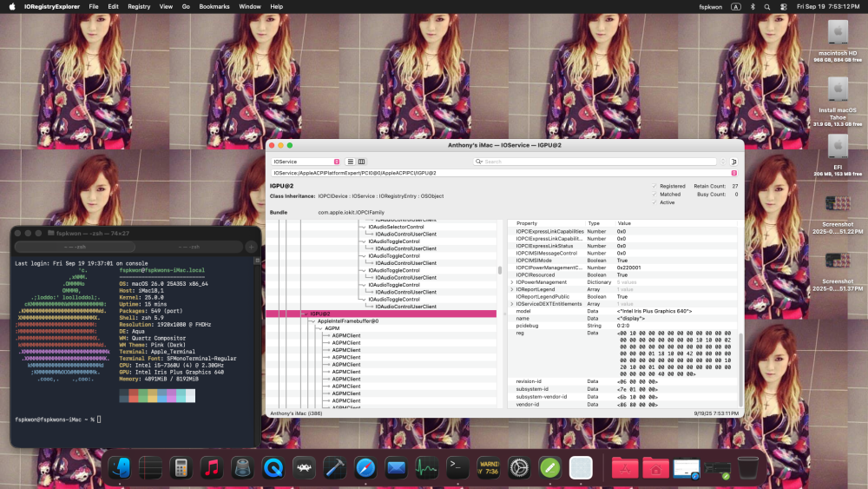Switch IORegistryExplorer to column browser view icon
Screen dimensions: 868x489
pos(361,162)
